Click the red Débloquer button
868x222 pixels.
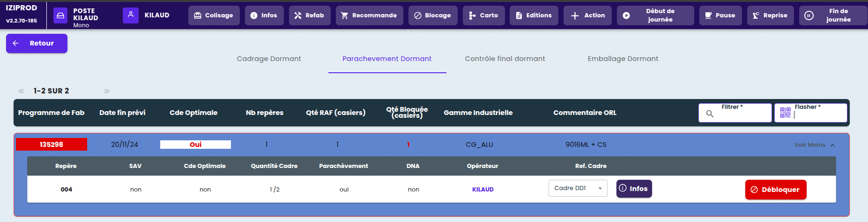(776, 190)
